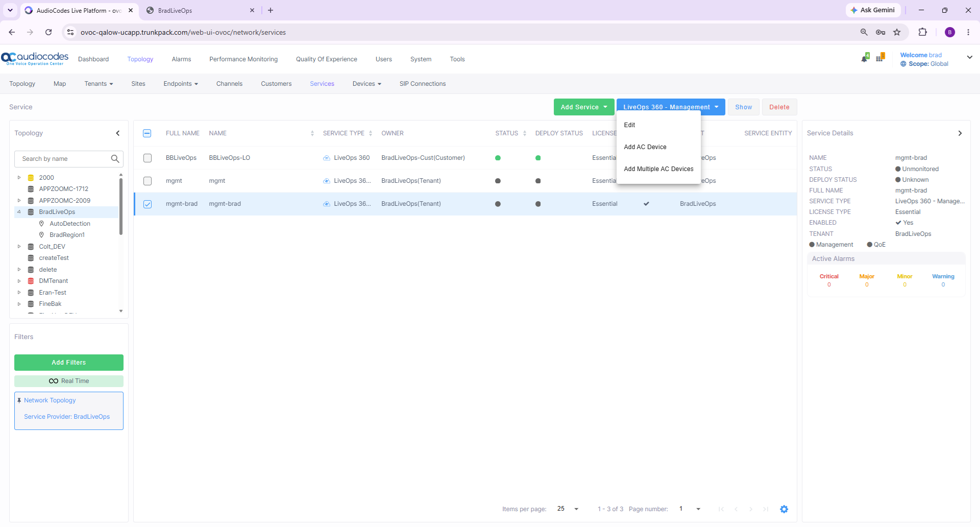Click BradRegion1 location pin icon
This screenshot has height=527, width=980.
tap(41, 235)
